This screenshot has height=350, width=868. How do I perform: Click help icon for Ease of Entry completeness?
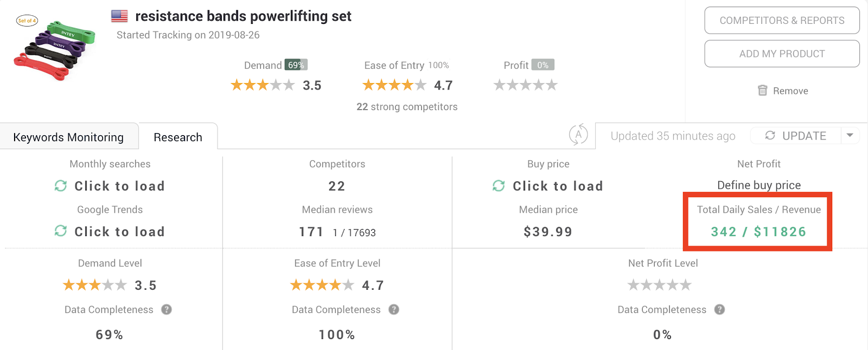394,309
